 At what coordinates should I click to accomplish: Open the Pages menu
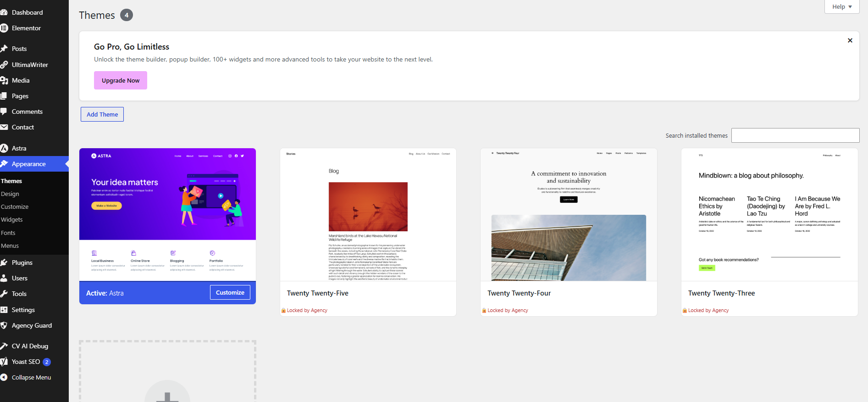[20, 96]
